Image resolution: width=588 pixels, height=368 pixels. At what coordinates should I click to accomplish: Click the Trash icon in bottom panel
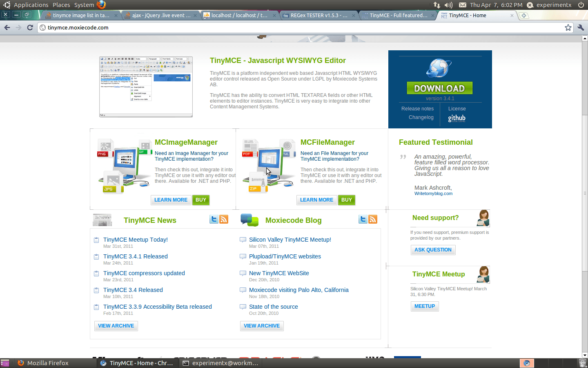[x=583, y=363]
